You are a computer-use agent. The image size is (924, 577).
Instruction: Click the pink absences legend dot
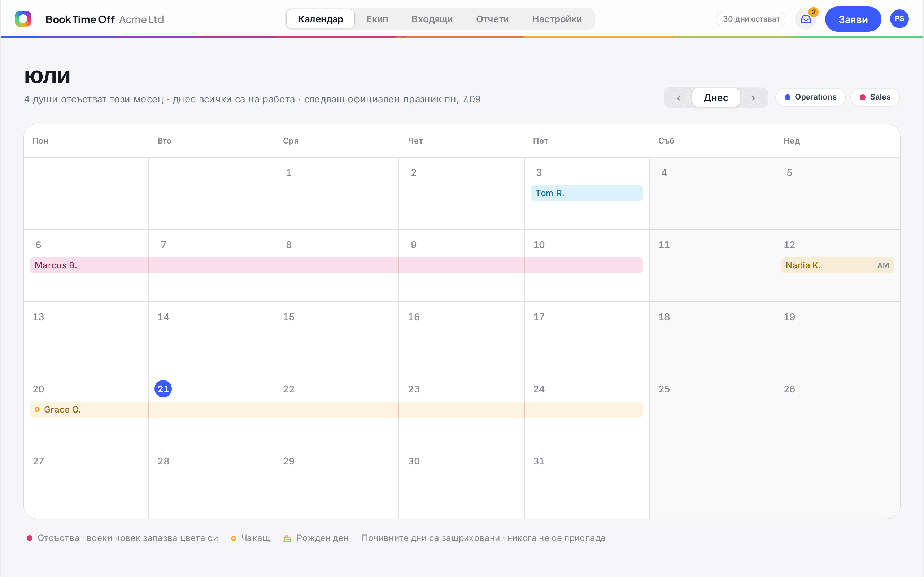tap(29, 538)
